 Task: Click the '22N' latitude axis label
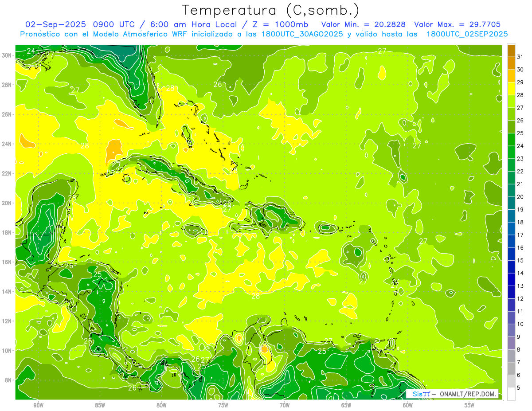[7, 173]
